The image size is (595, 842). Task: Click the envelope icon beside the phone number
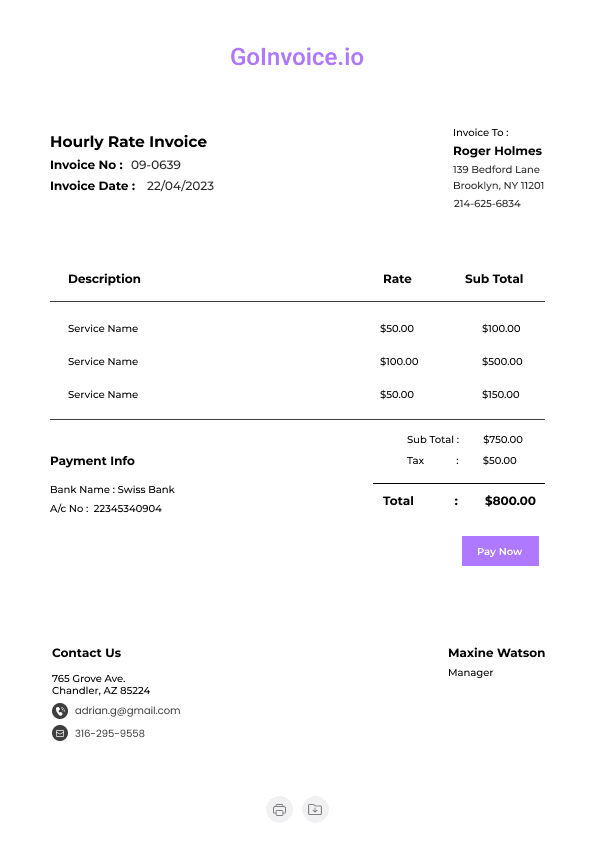click(x=60, y=733)
